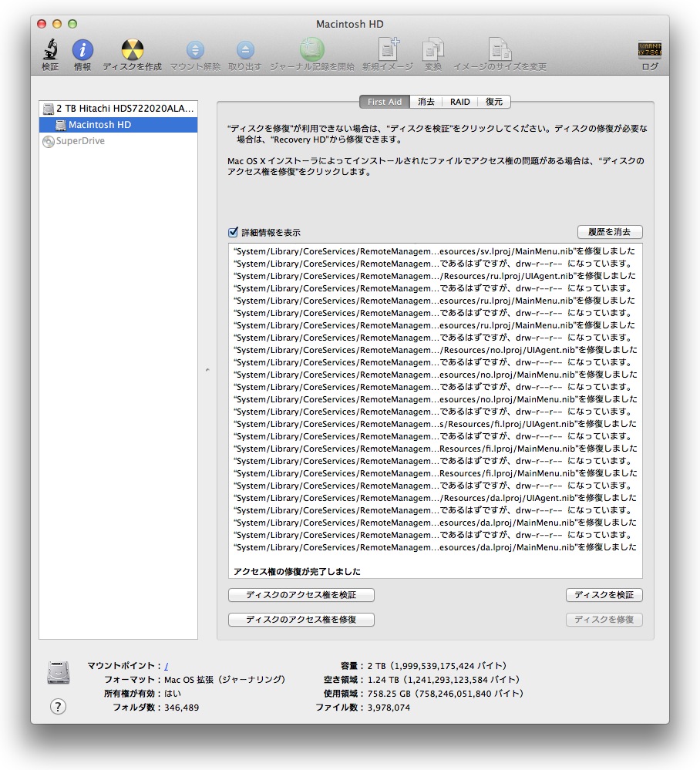Click ディスクのアクセス権を修復 button
This screenshot has width=700, height=770.
[x=301, y=620]
